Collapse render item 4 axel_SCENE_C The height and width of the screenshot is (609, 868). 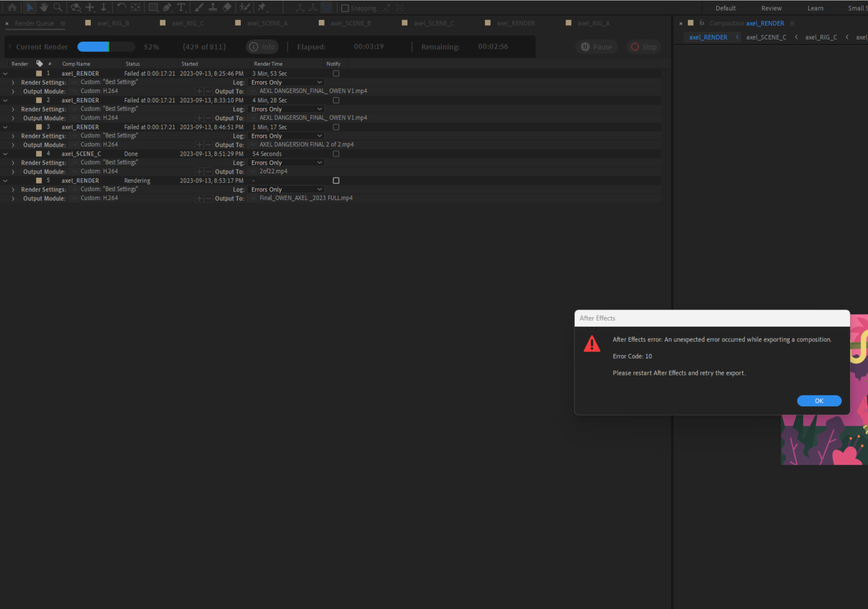[x=5, y=153]
